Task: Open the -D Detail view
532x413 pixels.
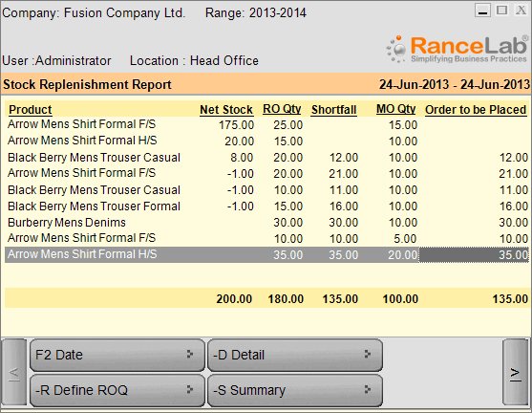Action: [x=295, y=355]
